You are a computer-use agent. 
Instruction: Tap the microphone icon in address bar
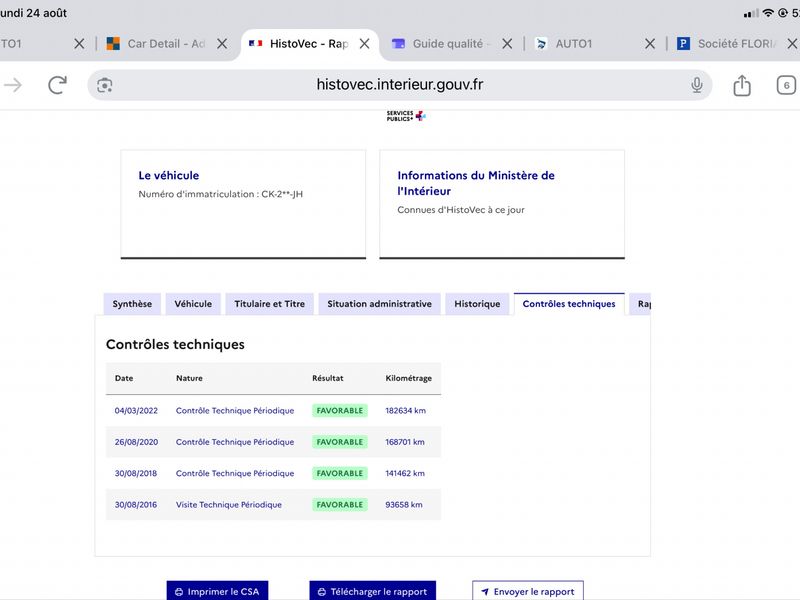pyautogui.click(x=697, y=85)
